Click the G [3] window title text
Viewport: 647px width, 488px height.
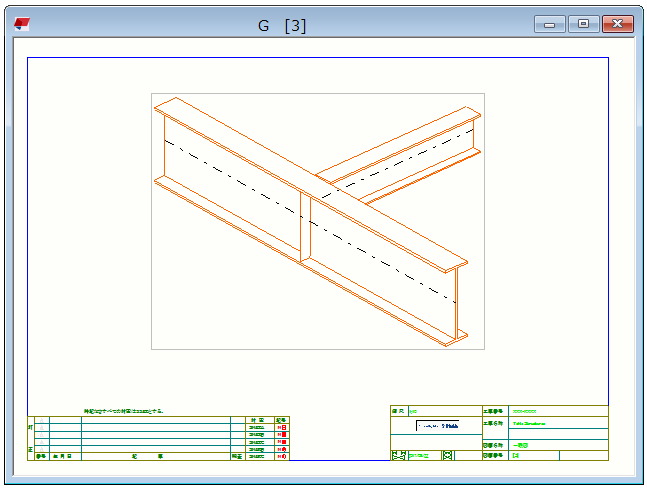(282, 26)
